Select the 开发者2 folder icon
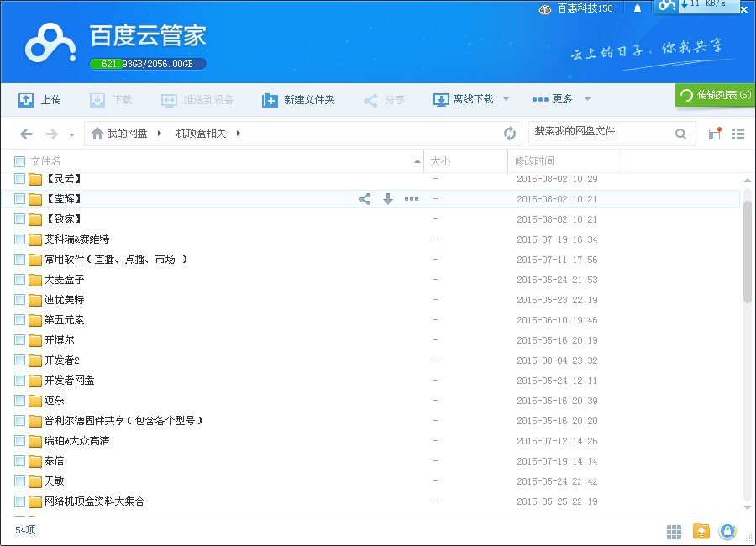 34,361
